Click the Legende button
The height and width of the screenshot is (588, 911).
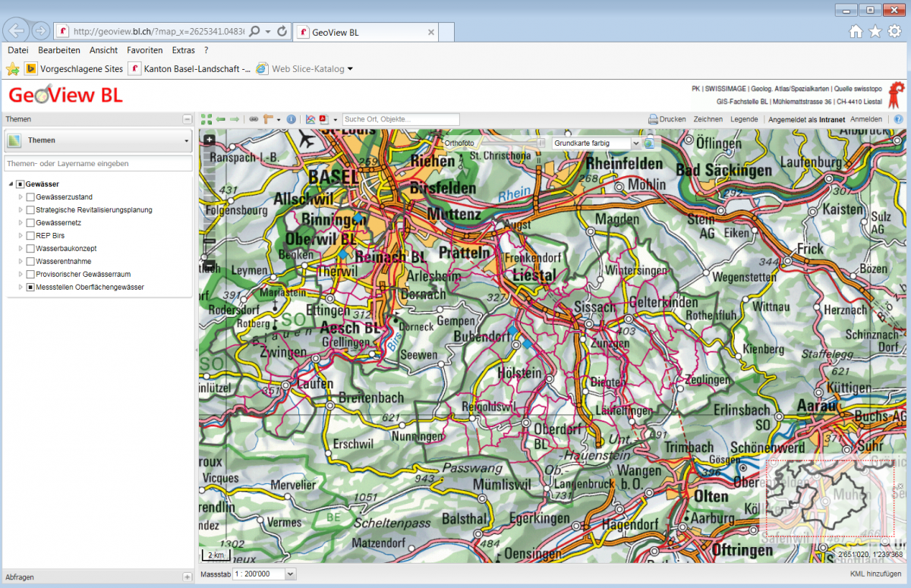[744, 119]
